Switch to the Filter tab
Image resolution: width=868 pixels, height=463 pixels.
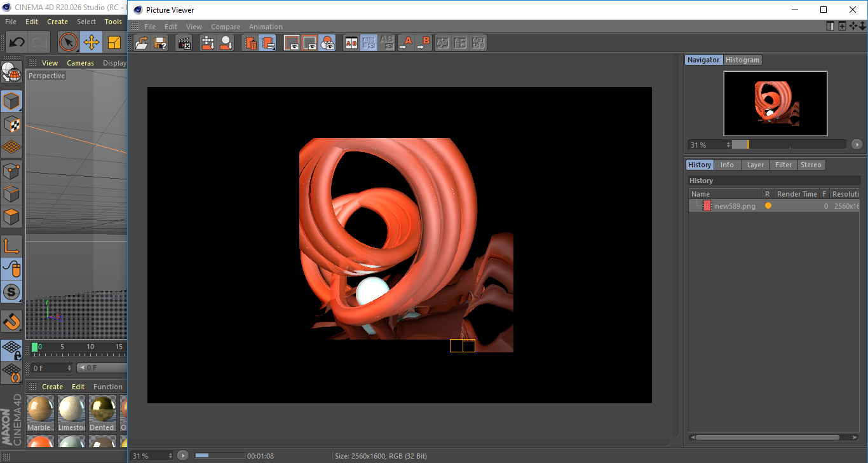pyautogui.click(x=783, y=165)
